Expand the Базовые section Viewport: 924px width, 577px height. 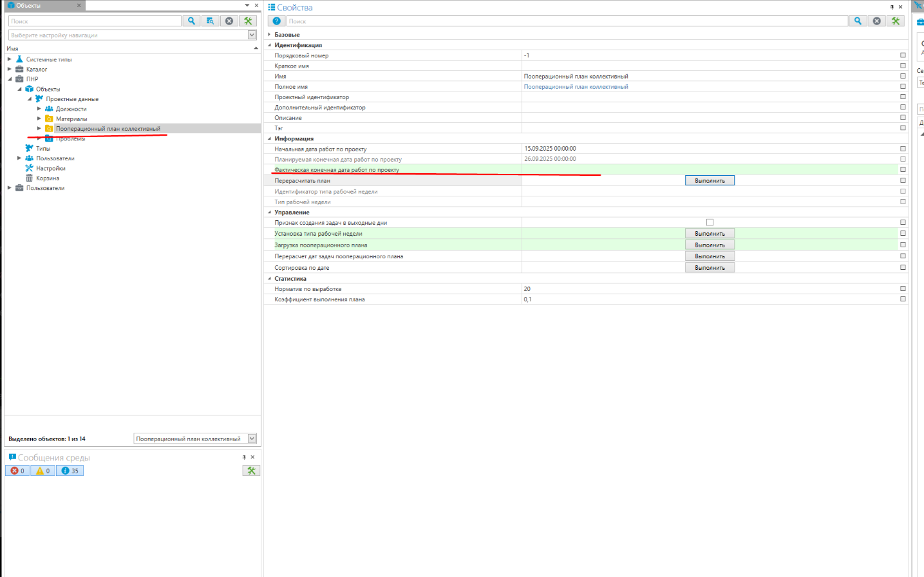[270, 35]
